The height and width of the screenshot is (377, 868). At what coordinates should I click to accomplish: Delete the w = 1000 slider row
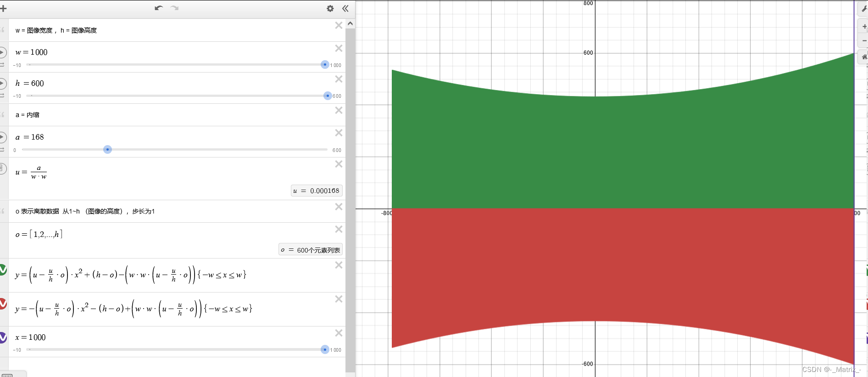click(339, 48)
